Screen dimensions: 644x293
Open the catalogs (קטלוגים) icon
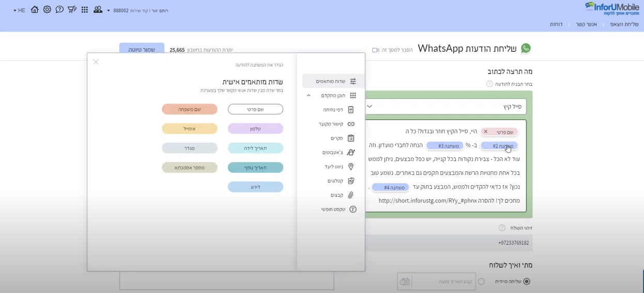pyautogui.click(x=351, y=181)
